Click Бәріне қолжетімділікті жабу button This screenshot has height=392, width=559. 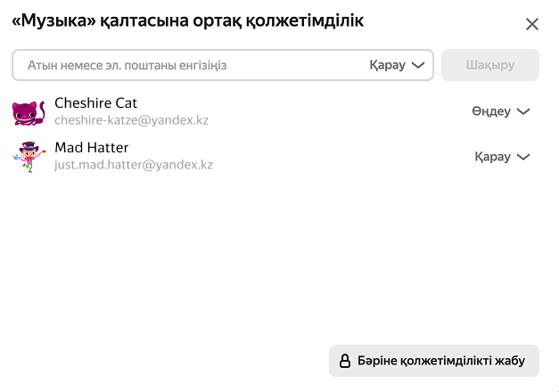pyautogui.click(x=434, y=361)
